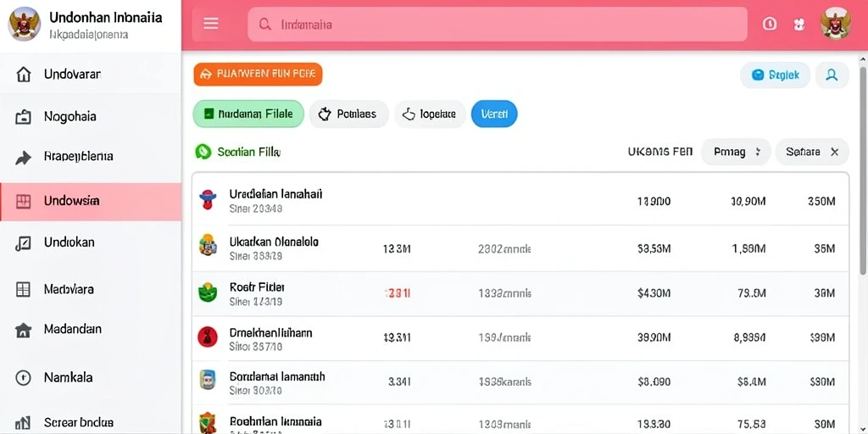868x434 pixels.
Task: Remove the Sehare filter with X
Action: pos(835,152)
